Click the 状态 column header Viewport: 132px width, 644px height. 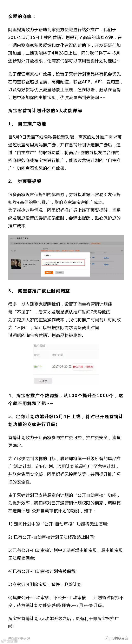[37, 355]
